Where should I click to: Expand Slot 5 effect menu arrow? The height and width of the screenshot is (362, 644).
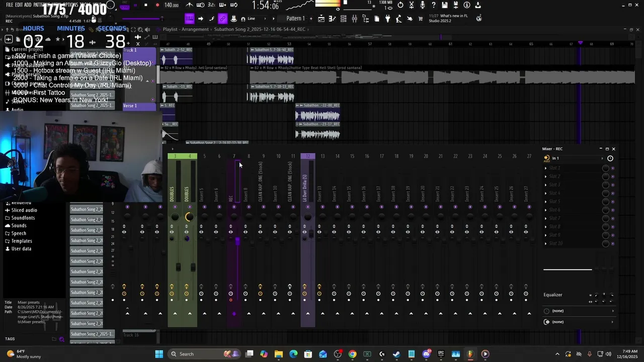[545, 202]
